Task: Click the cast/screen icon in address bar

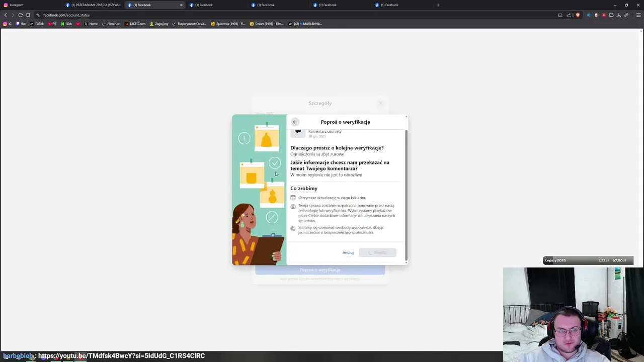Action: point(560,15)
